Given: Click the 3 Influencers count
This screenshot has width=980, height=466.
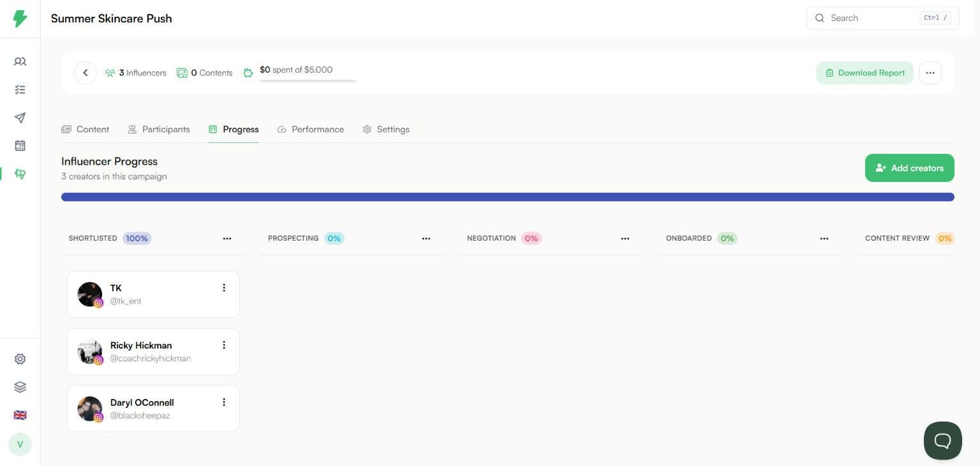Looking at the screenshot, I should 136,73.
